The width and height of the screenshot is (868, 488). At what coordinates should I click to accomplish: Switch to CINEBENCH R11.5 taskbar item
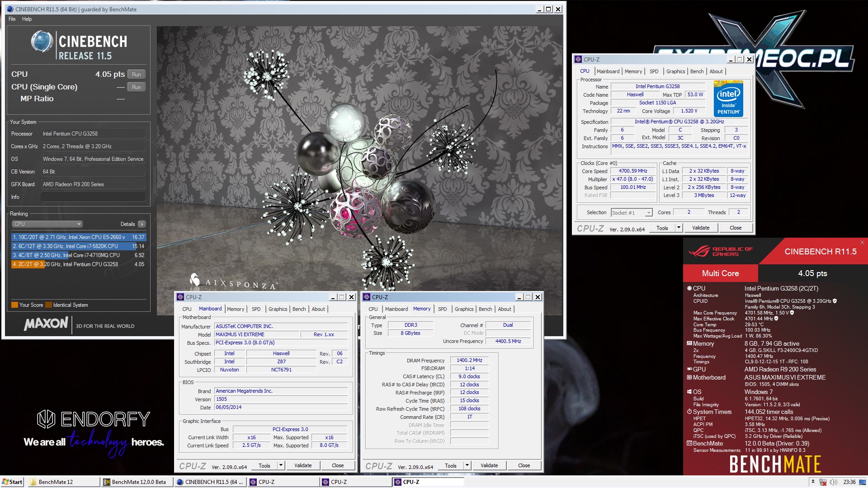pos(210,482)
